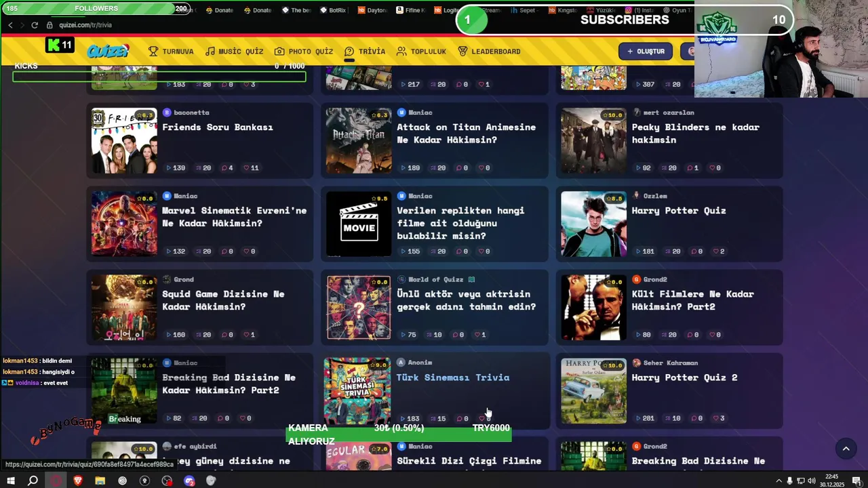Viewport: 868px width, 488px height.
Task: Open the Ünlü aktör veya aktrisin quiz
Action: tap(466, 300)
